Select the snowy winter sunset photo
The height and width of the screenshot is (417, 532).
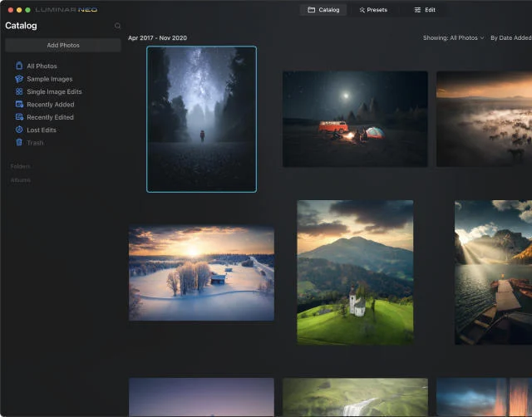(x=201, y=272)
